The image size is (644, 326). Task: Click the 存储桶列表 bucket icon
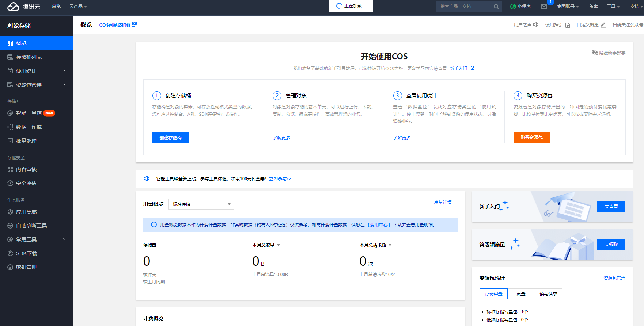pyautogui.click(x=10, y=57)
